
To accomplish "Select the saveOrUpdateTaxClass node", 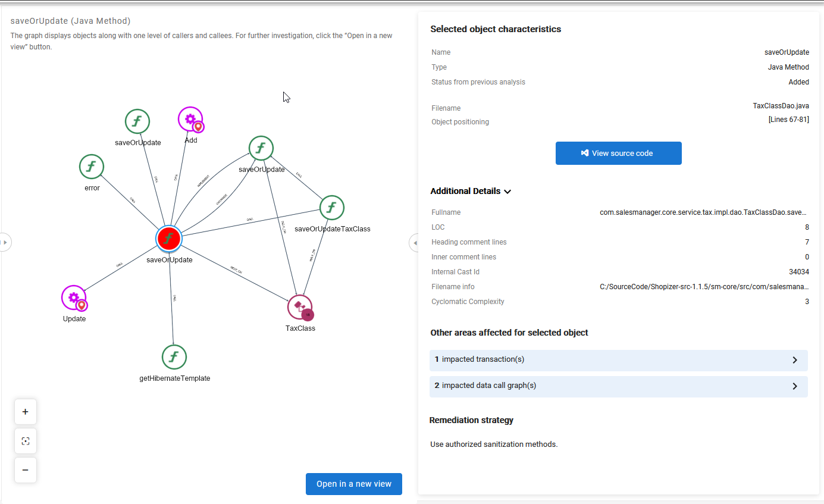I will pos(332,208).
